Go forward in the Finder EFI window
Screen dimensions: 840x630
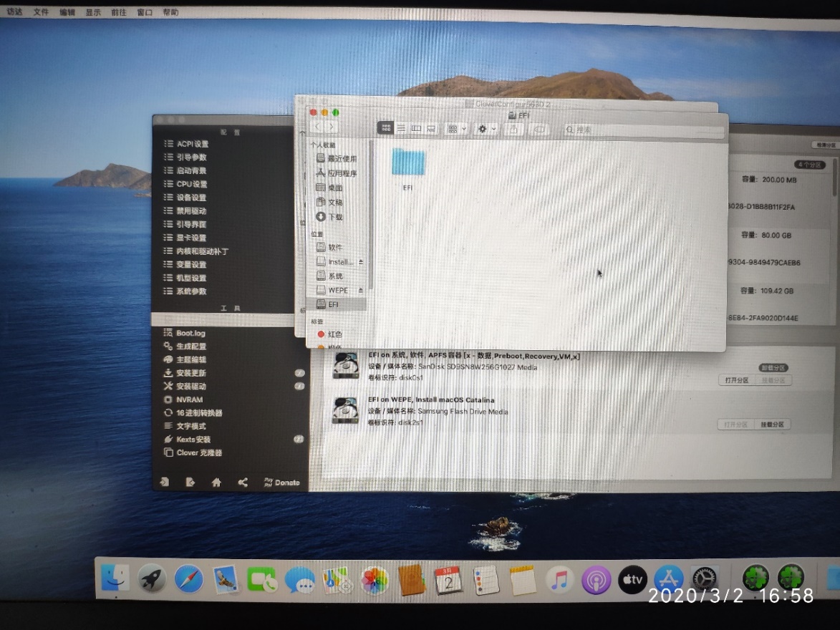(x=332, y=127)
